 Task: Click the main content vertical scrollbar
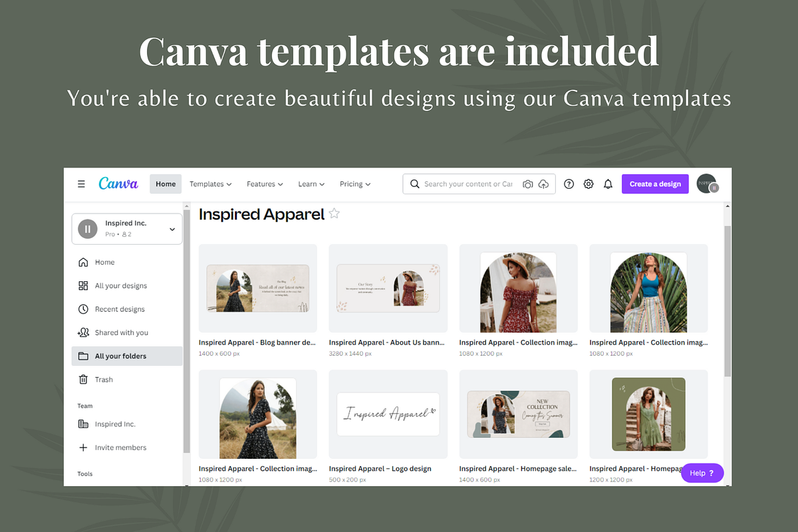click(728, 301)
